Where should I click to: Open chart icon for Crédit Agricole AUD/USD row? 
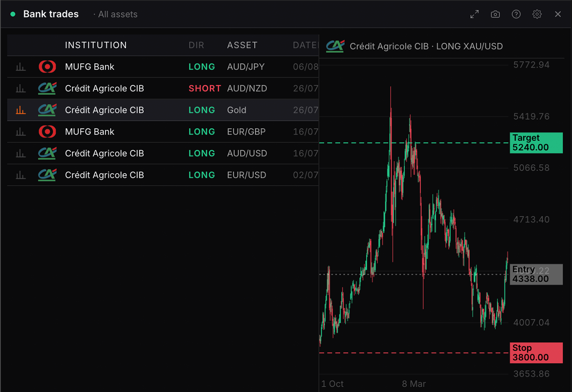point(20,154)
